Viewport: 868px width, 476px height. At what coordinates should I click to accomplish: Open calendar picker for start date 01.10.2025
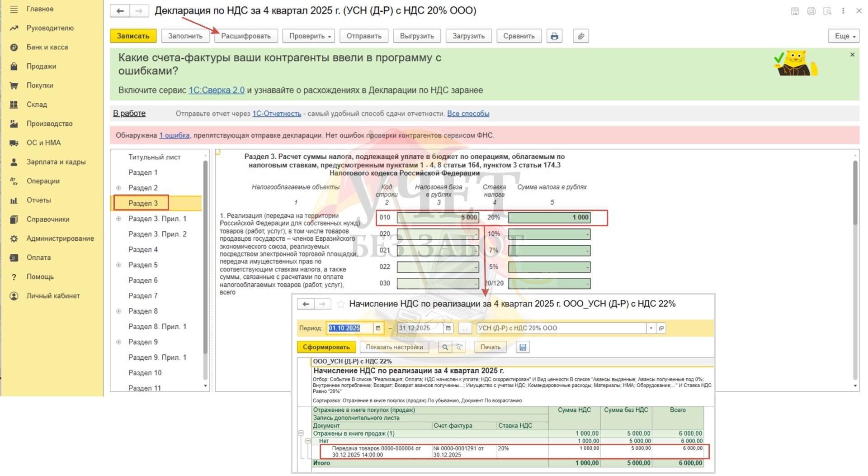click(x=378, y=328)
